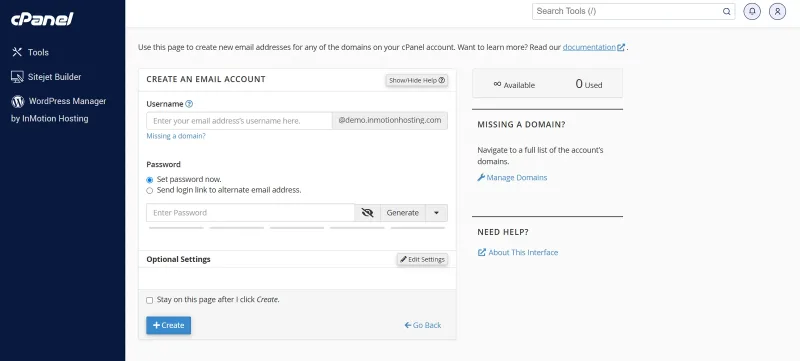Open About This Interface link
This screenshot has height=361, width=800.
click(518, 252)
